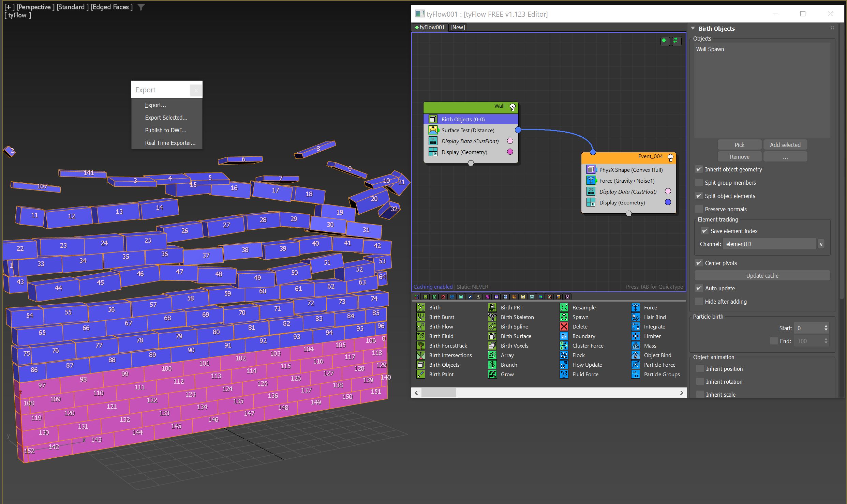Open the Standard shading menu
847x504 pixels.
coord(73,7)
